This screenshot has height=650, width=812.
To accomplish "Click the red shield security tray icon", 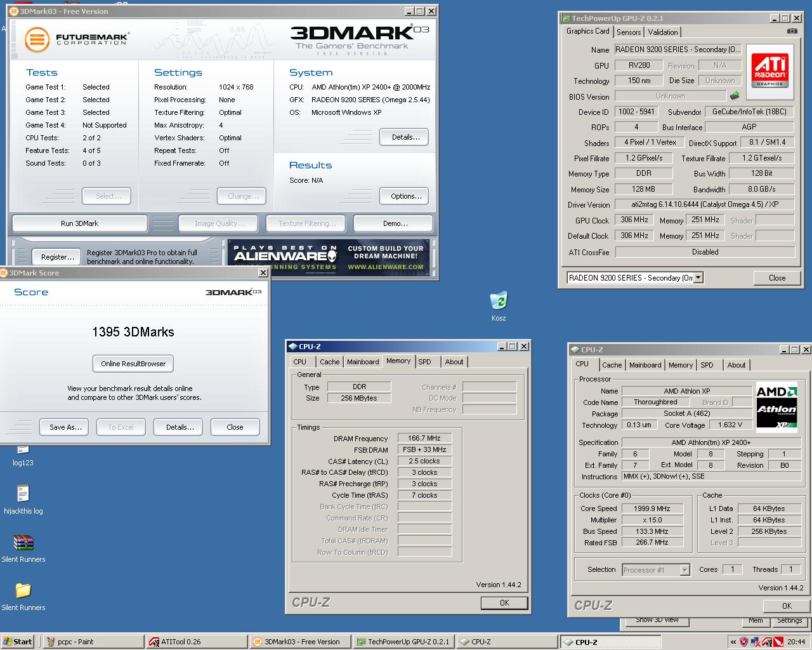I will (x=743, y=642).
